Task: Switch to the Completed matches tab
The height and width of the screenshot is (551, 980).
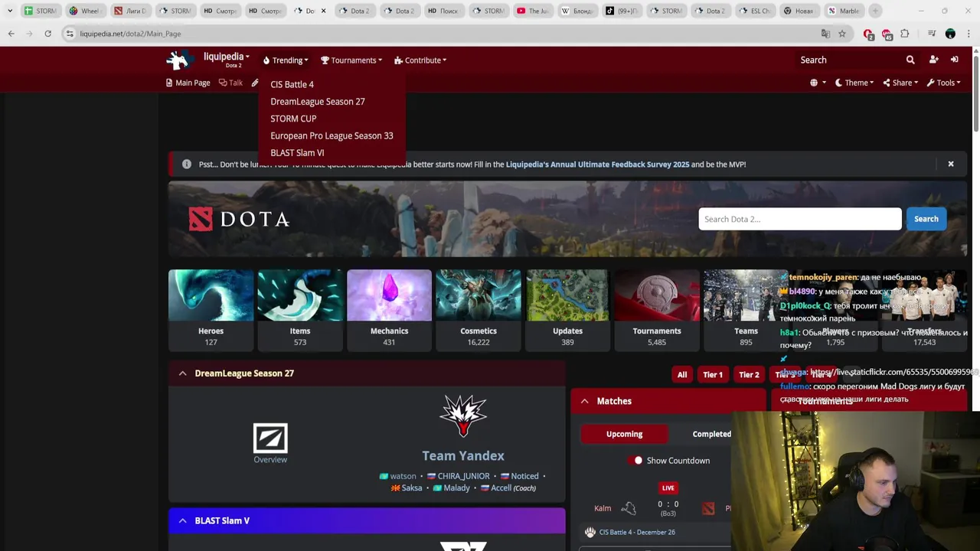Action: (712, 434)
